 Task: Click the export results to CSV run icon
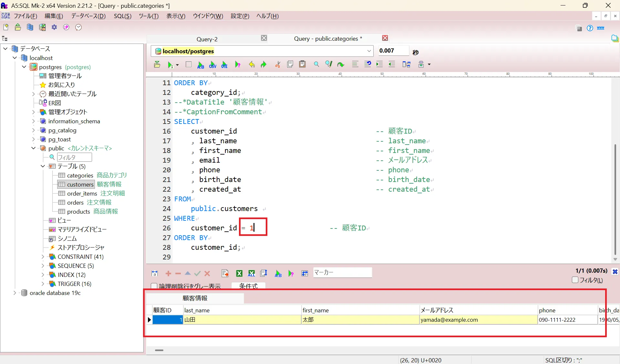(212, 65)
